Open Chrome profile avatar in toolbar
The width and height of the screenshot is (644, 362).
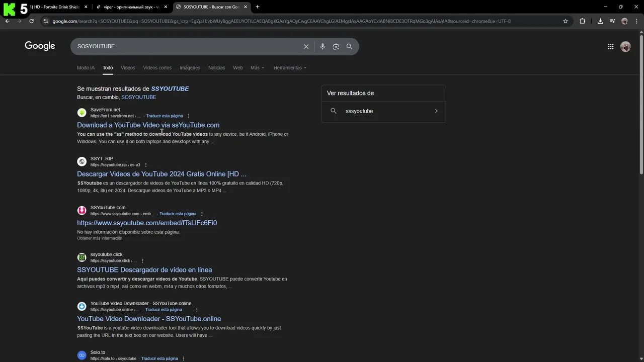[x=624, y=21]
